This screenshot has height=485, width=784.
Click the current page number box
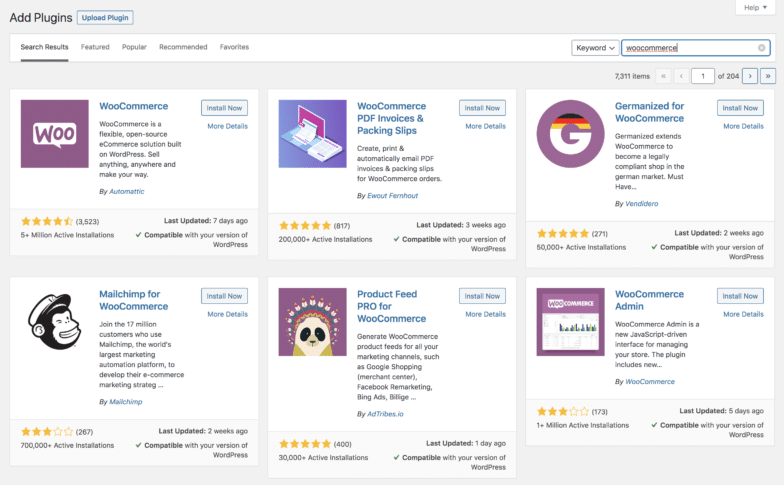click(x=703, y=76)
